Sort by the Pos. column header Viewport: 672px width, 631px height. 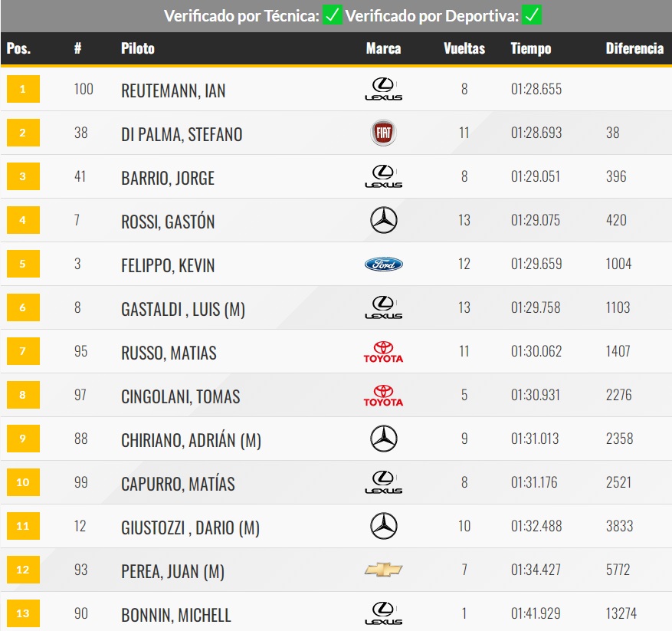tap(18, 48)
